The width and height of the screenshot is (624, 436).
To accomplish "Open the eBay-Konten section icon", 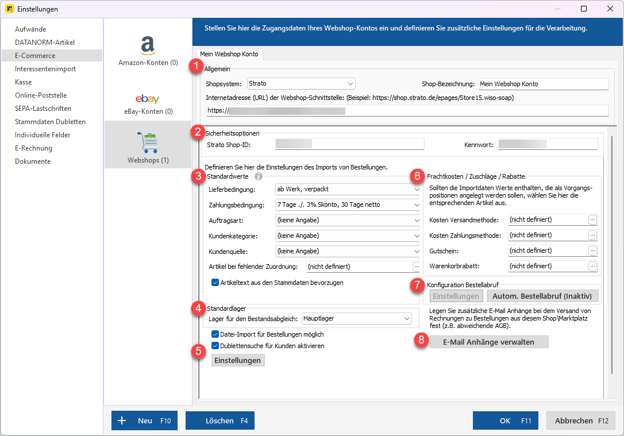I will (147, 99).
